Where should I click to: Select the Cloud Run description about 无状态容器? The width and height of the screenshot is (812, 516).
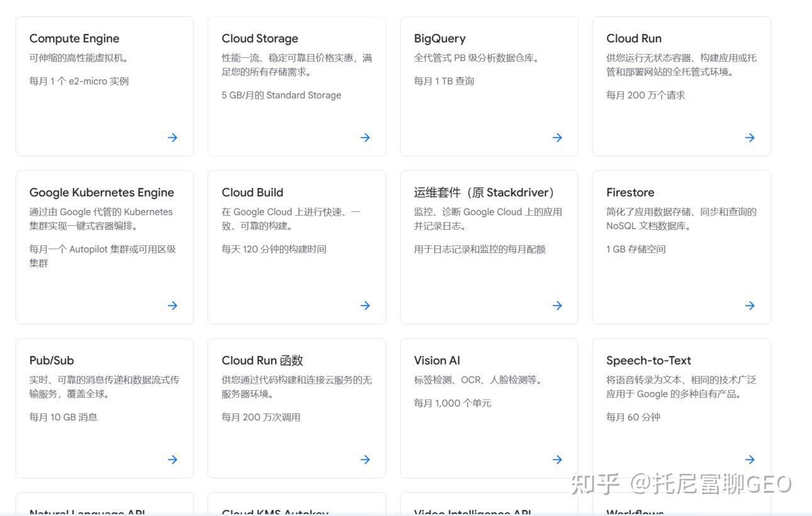click(682, 65)
